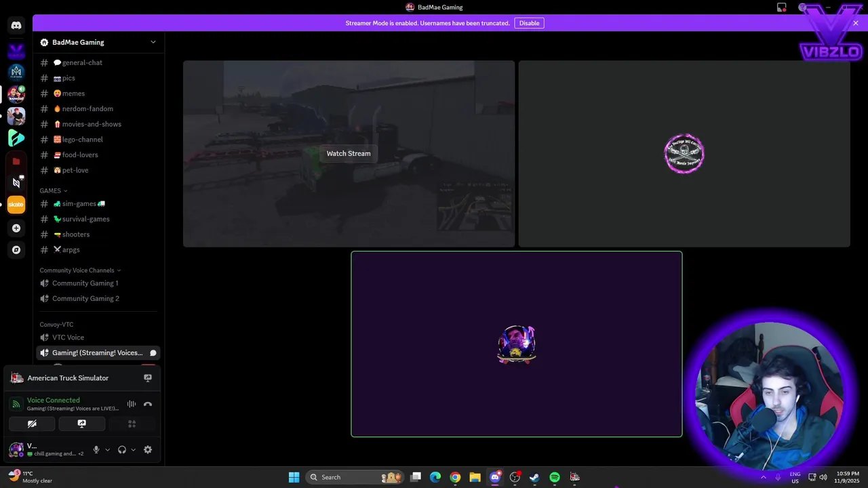Open Discord direct messages home icon
Viewport: 868px width, 488px height.
[x=16, y=26]
